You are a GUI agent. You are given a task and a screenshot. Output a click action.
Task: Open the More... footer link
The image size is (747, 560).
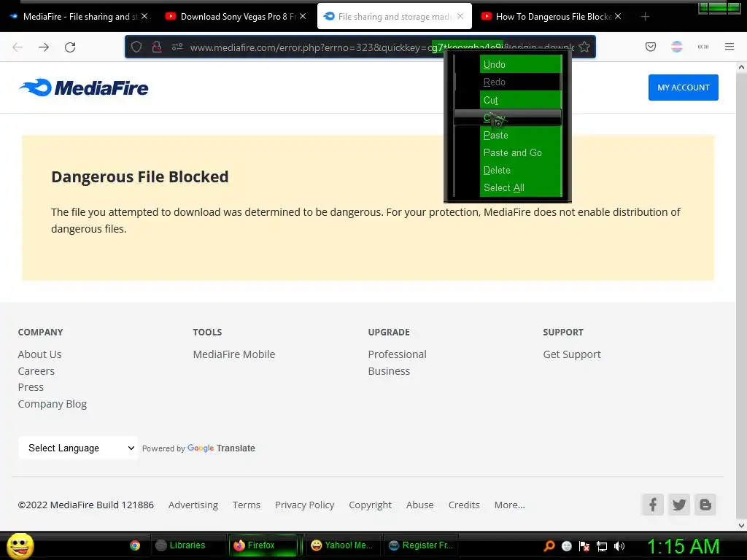pos(509,505)
